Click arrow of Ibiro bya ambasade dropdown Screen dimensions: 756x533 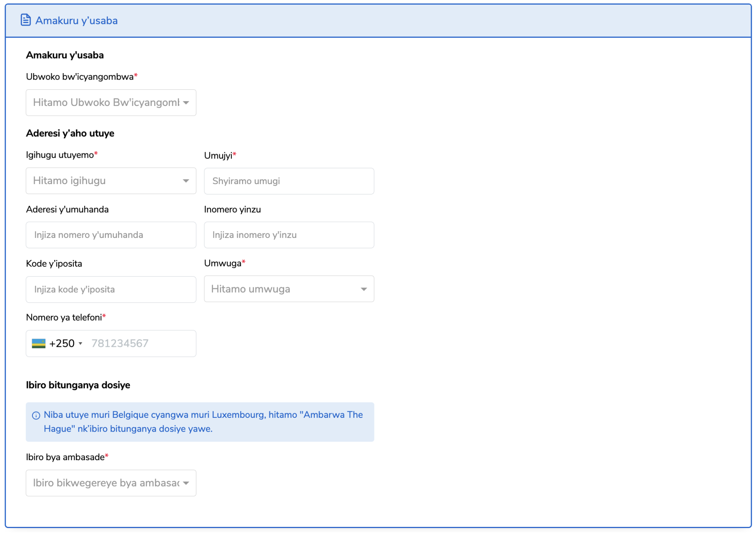pyautogui.click(x=186, y=483)
